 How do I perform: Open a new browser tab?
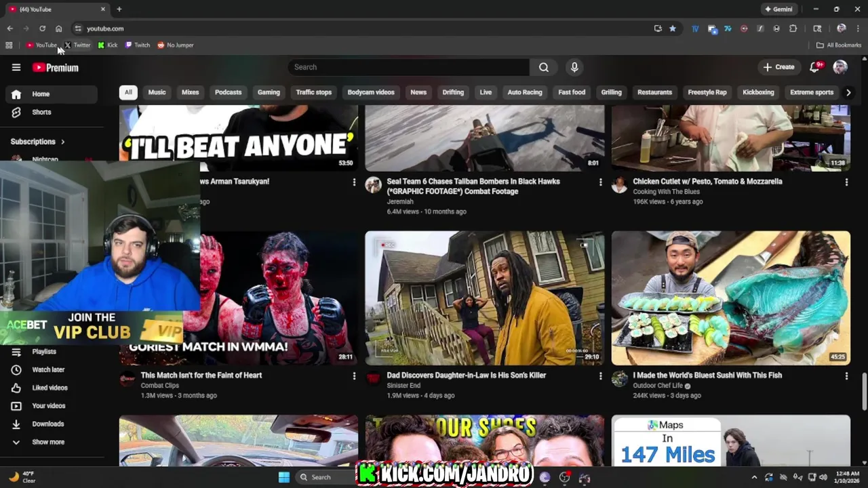click(119, 9)
